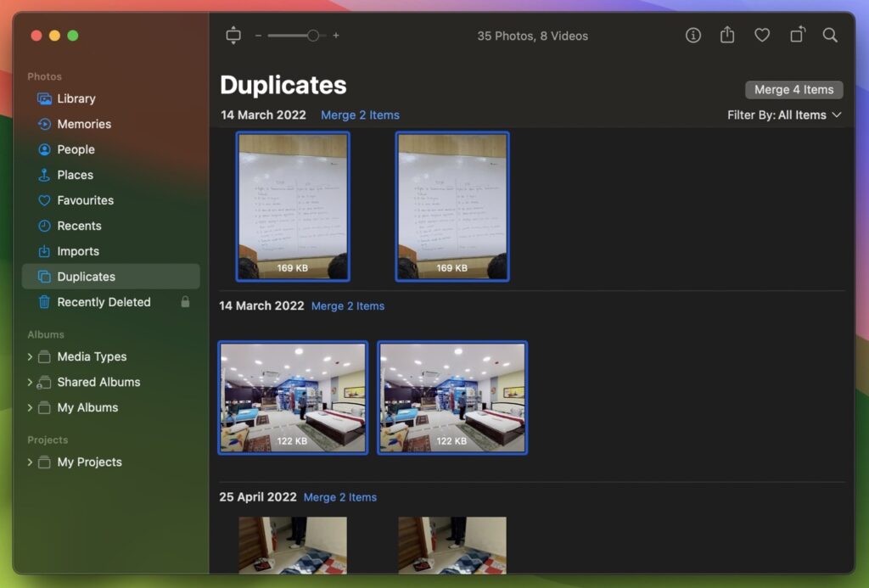
Task: Click the green full-screen window button
Action: 73,36
